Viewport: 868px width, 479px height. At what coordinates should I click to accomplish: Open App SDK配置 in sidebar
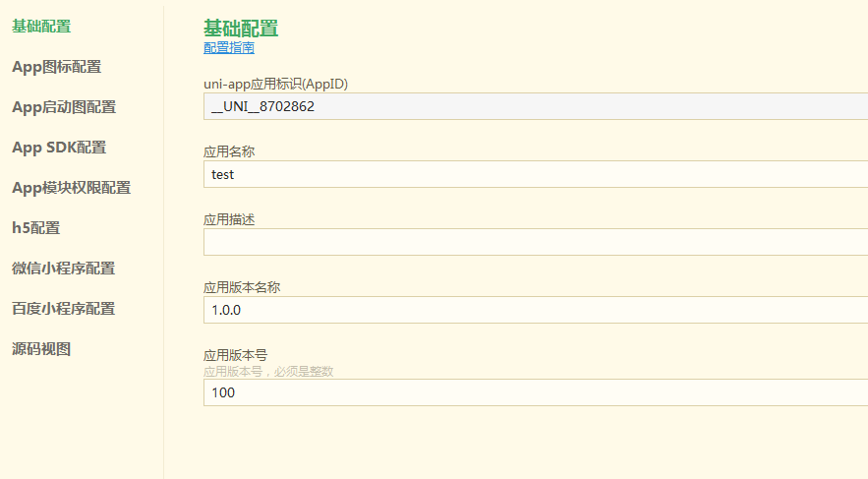coord(59,148)
